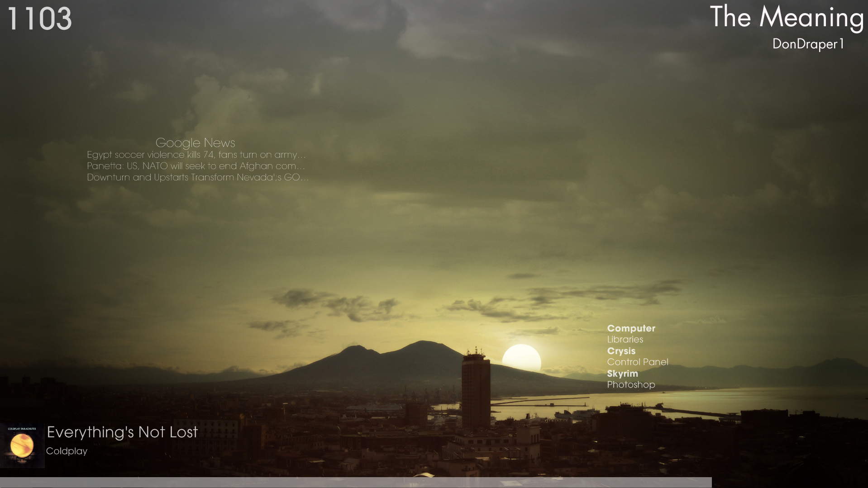Read the Panetta NATO Afghan headline
868x488 pixels.
pyautogui.click(x=196, y=166)
